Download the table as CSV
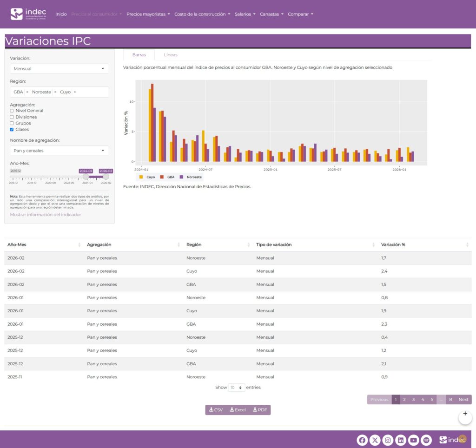 pyautogui.click(x=216, y=410)
